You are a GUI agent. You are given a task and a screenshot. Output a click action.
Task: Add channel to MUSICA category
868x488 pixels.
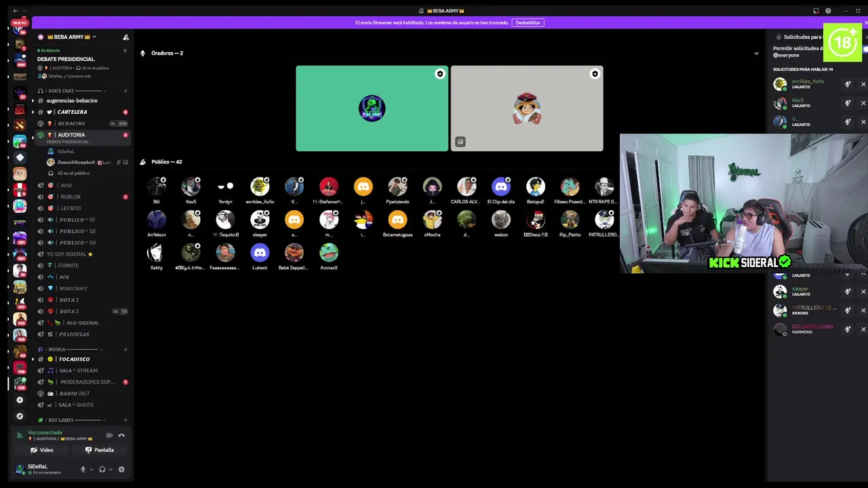(125, 350)
